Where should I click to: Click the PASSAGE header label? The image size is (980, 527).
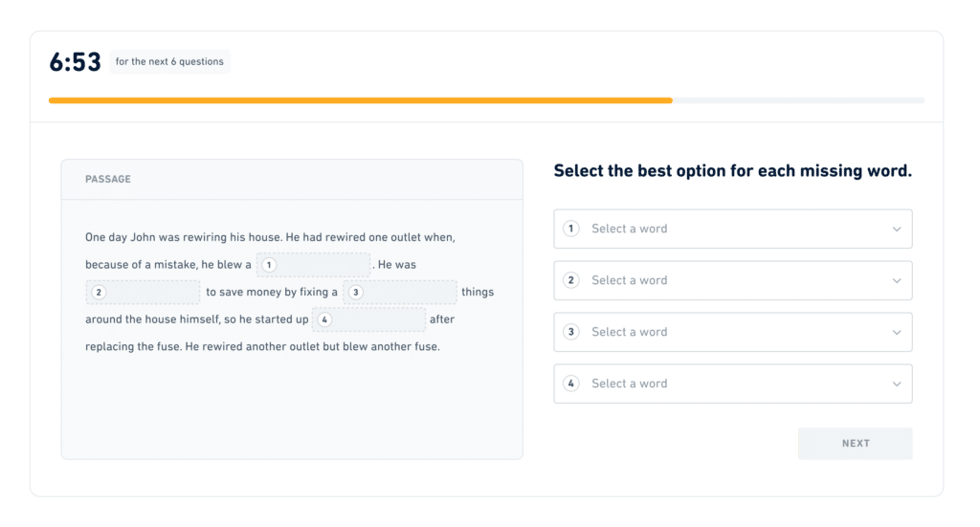(x=108, y=180)
